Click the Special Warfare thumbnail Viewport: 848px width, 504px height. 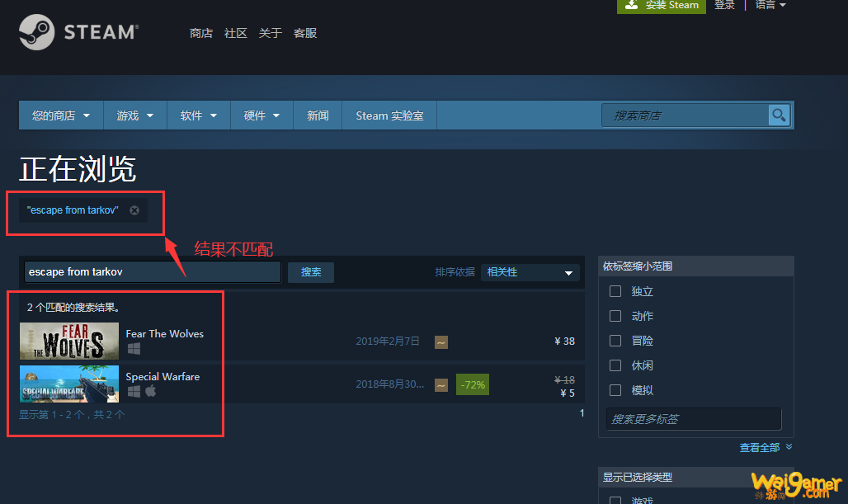[x=69, y=384]
